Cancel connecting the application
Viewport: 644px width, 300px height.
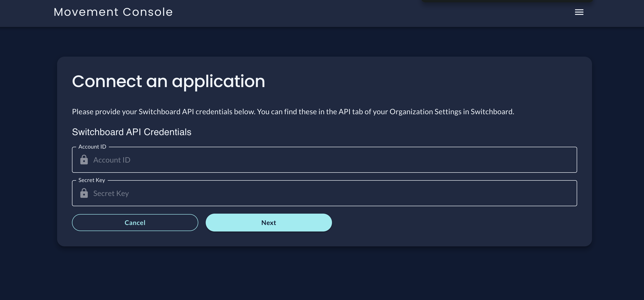coord(135,222)
